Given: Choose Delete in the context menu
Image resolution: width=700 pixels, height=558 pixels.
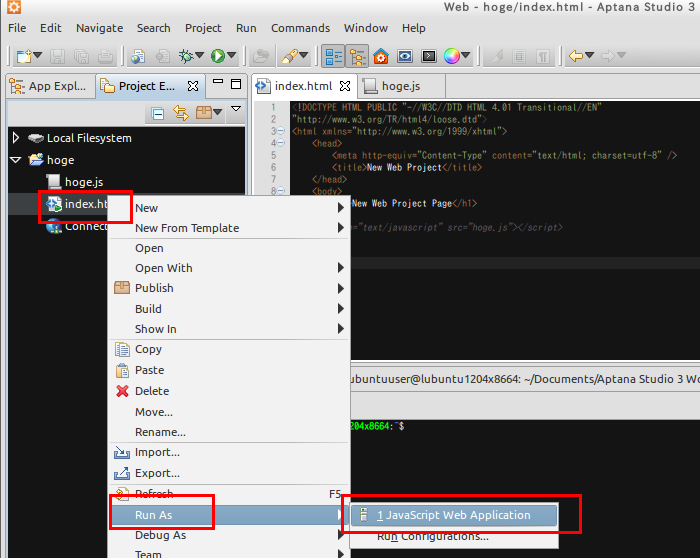Looking at the screenshot, I should point(229,391).
